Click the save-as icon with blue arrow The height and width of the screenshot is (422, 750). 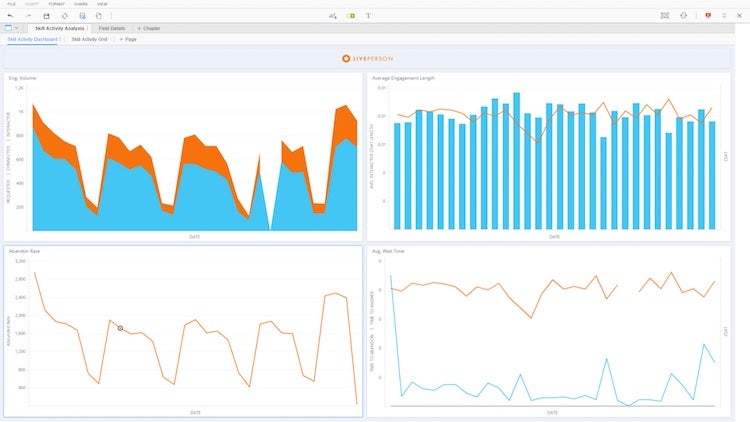(82, 16)
